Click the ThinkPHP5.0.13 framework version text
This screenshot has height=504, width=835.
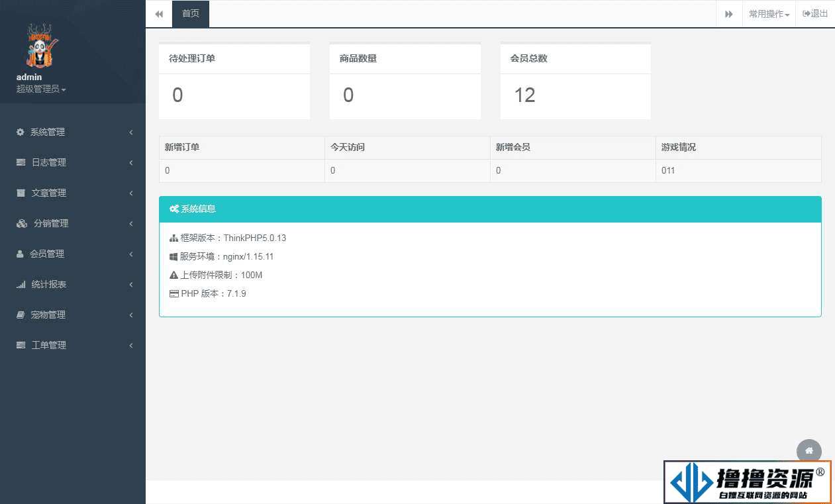coord(255,238)
